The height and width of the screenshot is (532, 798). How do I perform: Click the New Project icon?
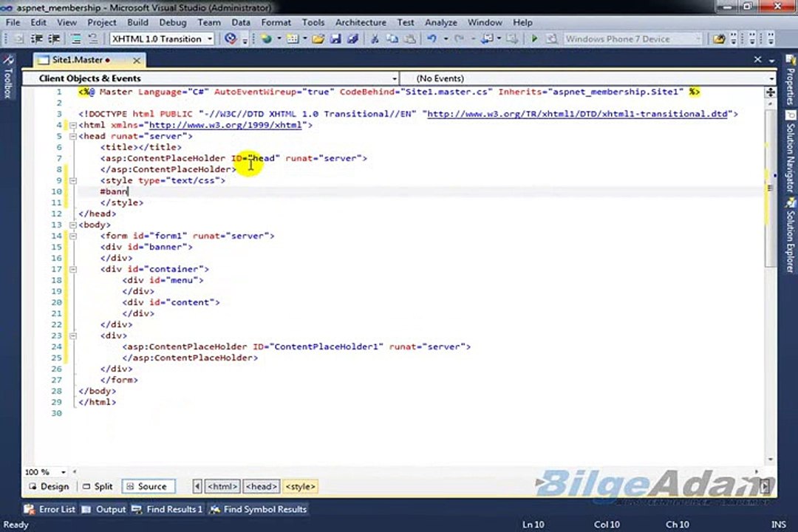[x=266, y=38]
